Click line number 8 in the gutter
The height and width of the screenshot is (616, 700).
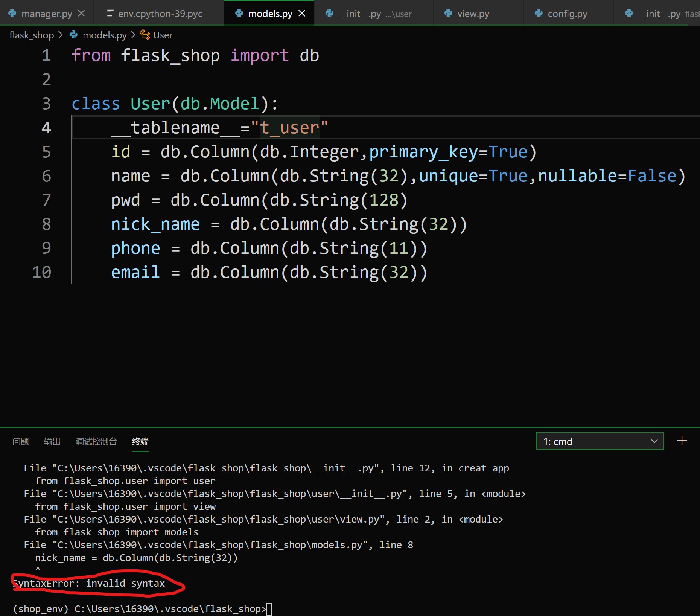pyautogui.click(x=46, y=224)
